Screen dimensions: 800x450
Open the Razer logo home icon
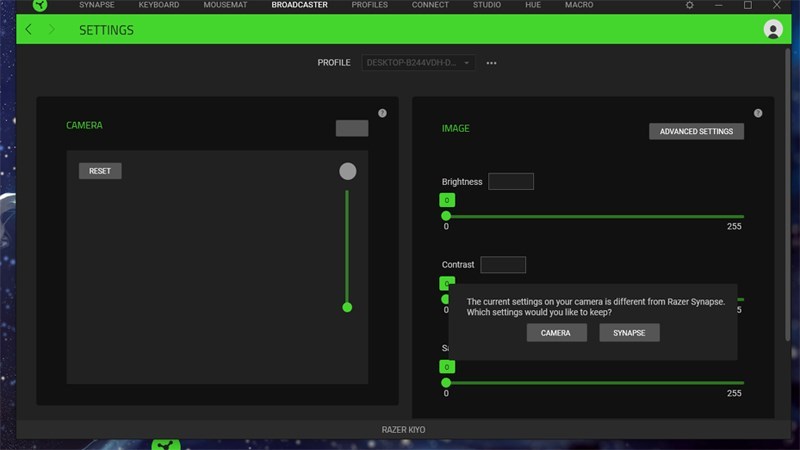pos(40,6)
